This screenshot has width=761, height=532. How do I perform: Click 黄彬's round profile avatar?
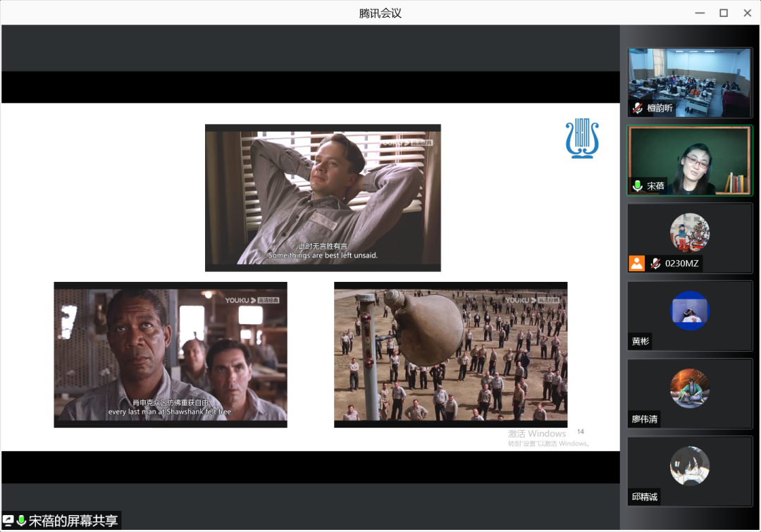pyautogui.click(x=690, y=310)
